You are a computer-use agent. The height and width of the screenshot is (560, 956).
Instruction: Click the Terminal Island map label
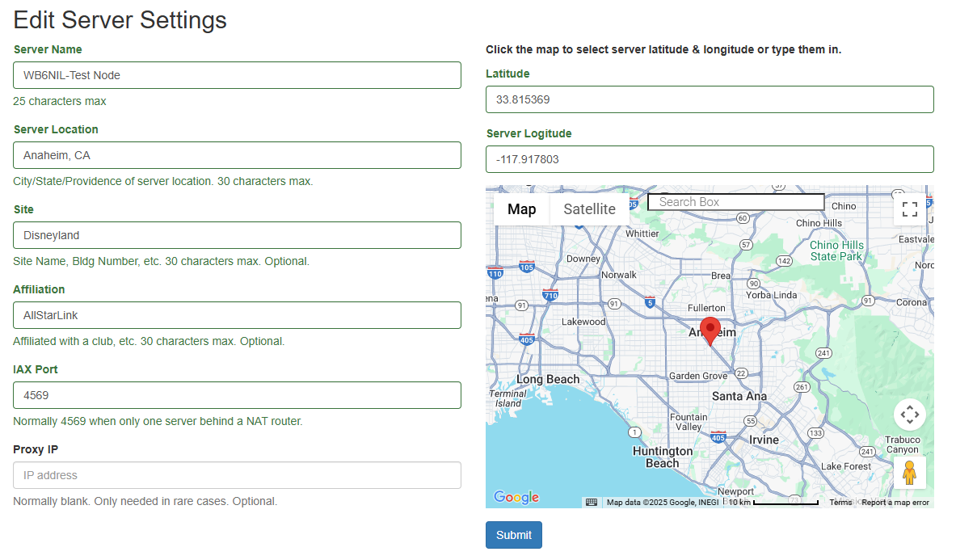pos(507,398)
